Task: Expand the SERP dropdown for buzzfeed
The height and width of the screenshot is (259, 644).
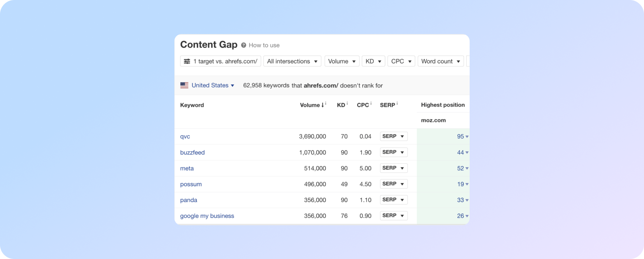Action: [394, 152]
